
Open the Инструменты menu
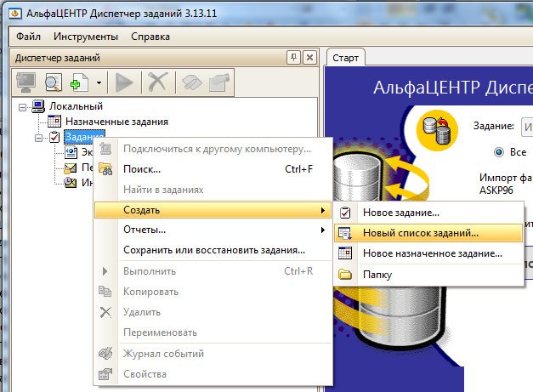point(86,36)
